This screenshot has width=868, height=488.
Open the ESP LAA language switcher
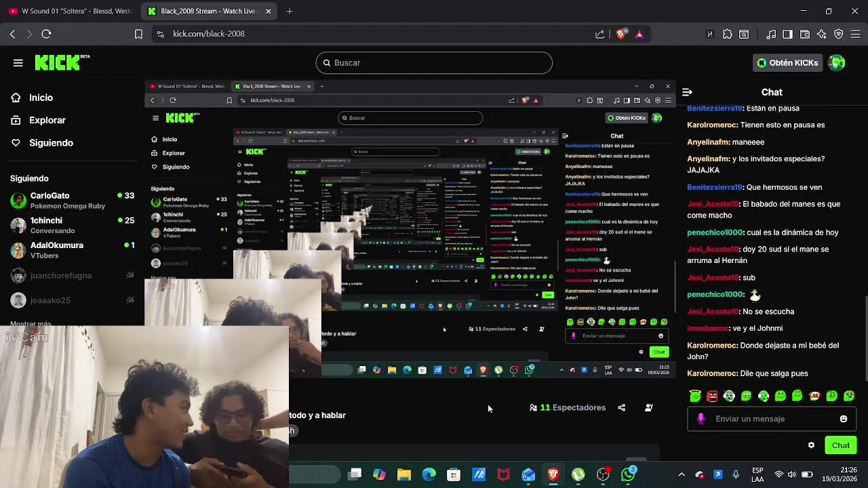click(x=757, y=475)
